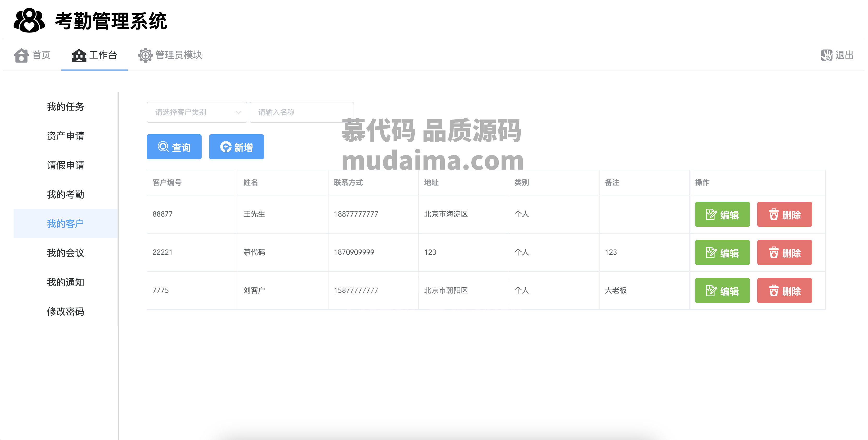
Task: Click the 客户编号 column header
Action: click(167, 183)
